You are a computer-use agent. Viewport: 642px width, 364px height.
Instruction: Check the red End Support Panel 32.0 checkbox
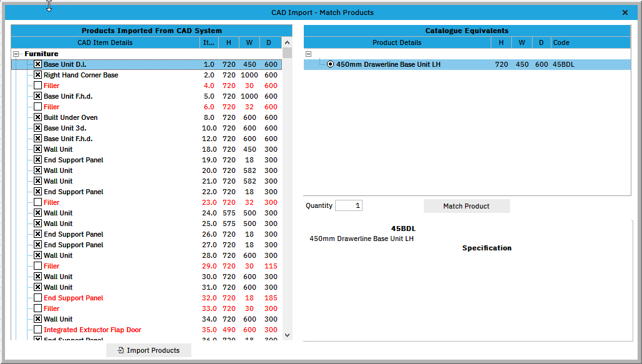[x=38, y=298]
